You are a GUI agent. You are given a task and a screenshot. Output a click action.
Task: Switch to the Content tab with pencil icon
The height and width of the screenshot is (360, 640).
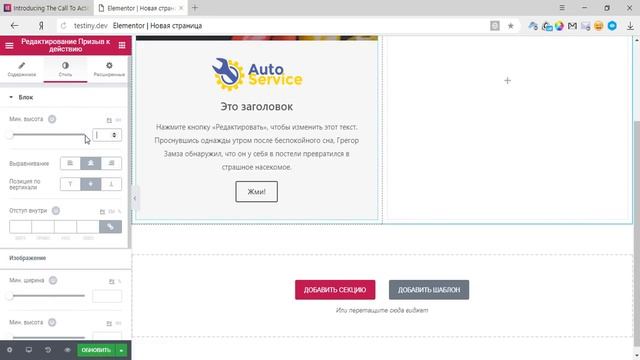point(22,69)
